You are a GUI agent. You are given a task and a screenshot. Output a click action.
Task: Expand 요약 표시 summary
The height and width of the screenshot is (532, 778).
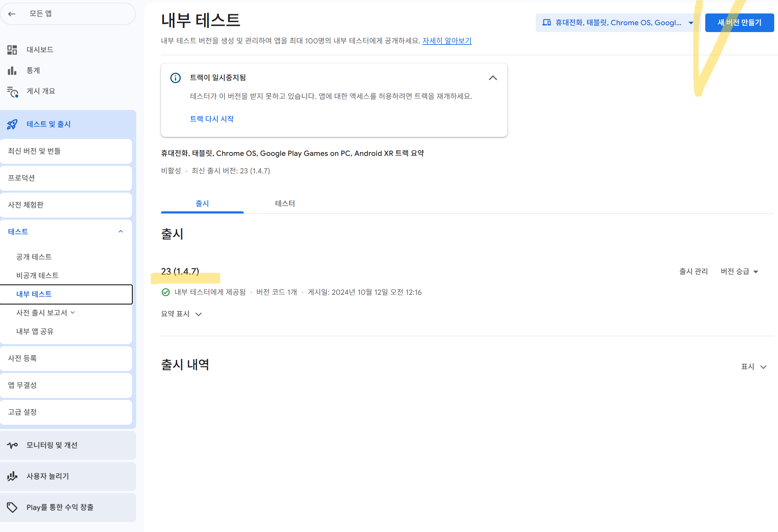pos(181,314)
